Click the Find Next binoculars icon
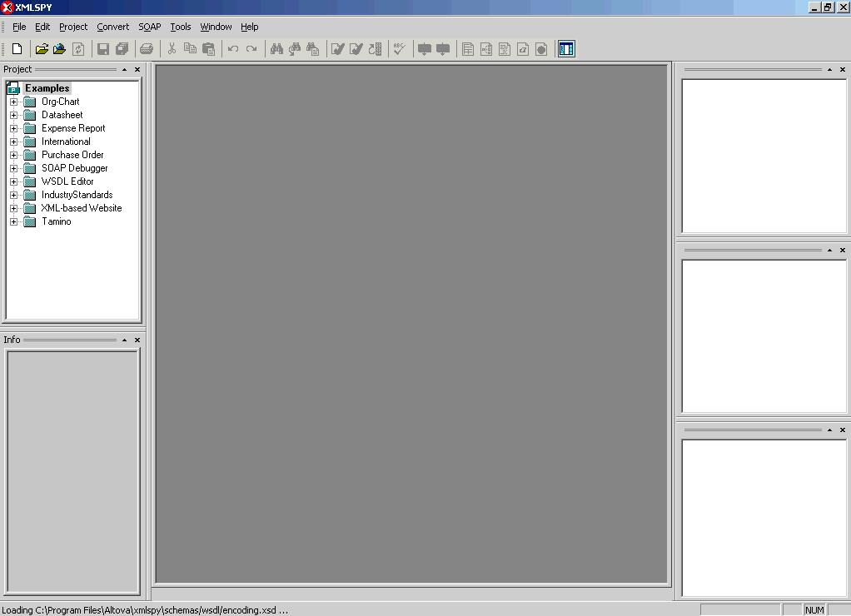Viewport: 851px width, 616px height. (x=295, y=49)
